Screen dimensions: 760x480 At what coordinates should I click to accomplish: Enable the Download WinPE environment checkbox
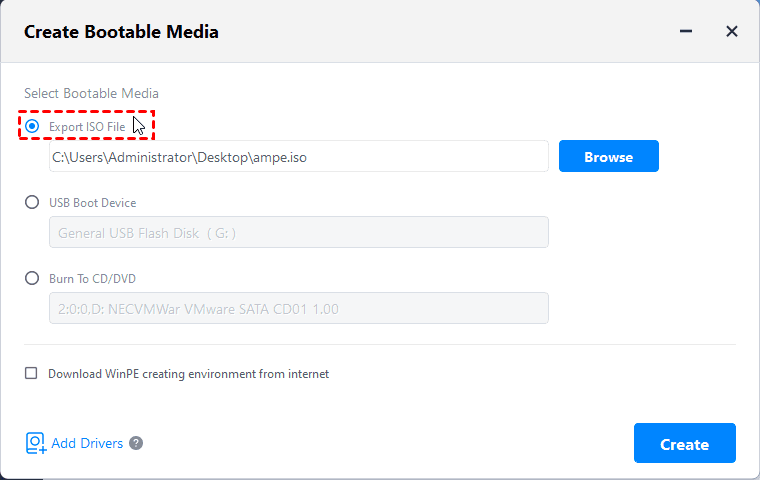(x=31, y=374)
